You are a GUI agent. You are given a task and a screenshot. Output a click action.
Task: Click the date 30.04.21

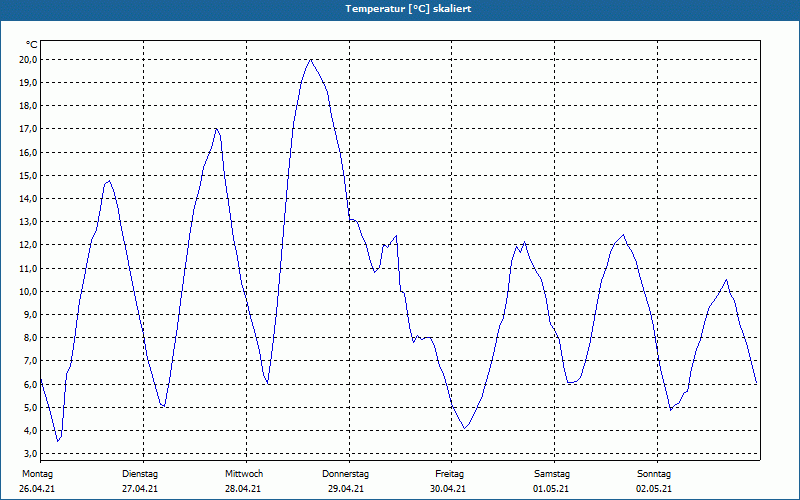point(448,489)
